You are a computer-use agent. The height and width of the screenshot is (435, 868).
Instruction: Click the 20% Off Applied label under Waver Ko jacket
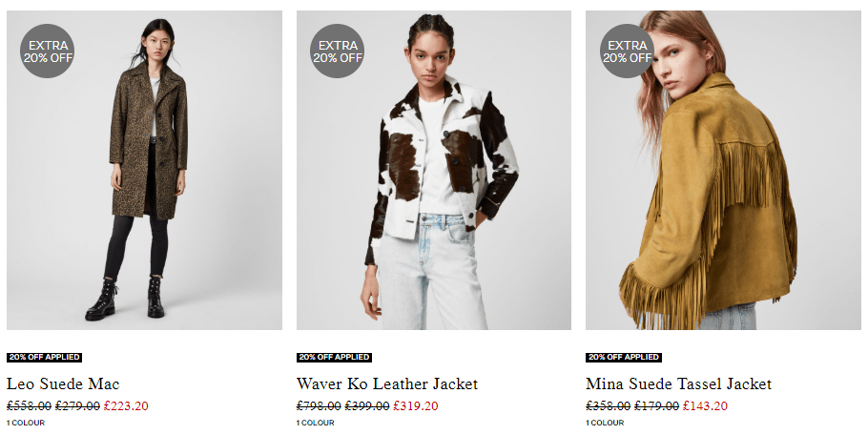click(x=334, y=358)
